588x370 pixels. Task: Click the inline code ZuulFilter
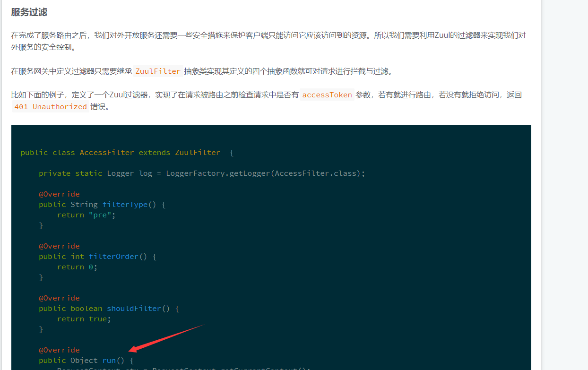(x=158, y=71)
